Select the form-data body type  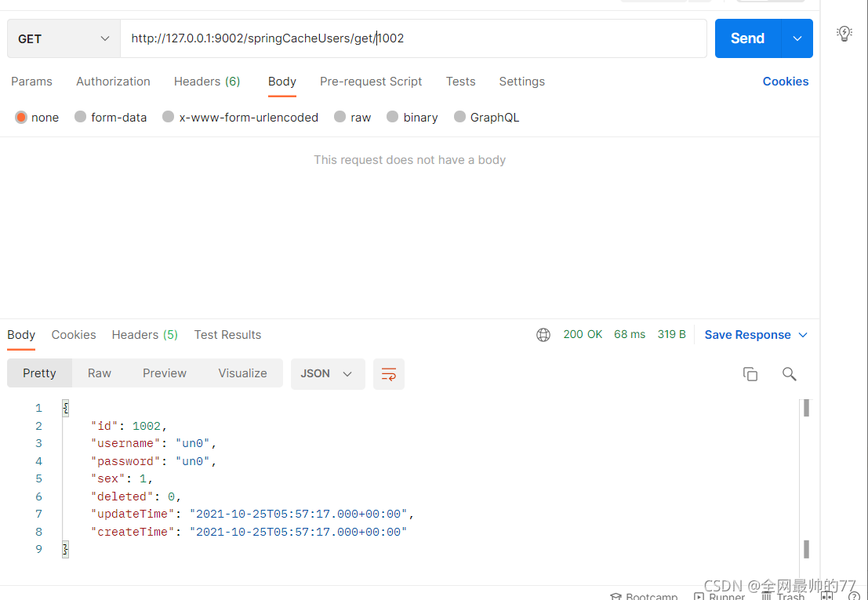click(x=111, y=117)
